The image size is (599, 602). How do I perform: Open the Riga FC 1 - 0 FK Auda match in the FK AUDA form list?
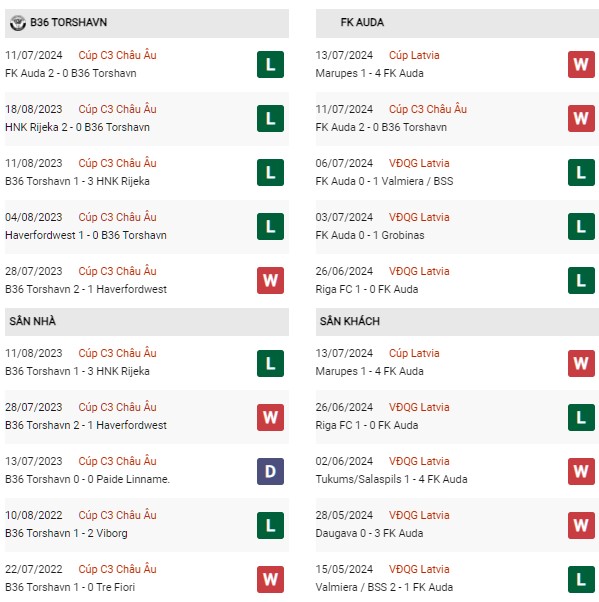click(x=367, y=289)
